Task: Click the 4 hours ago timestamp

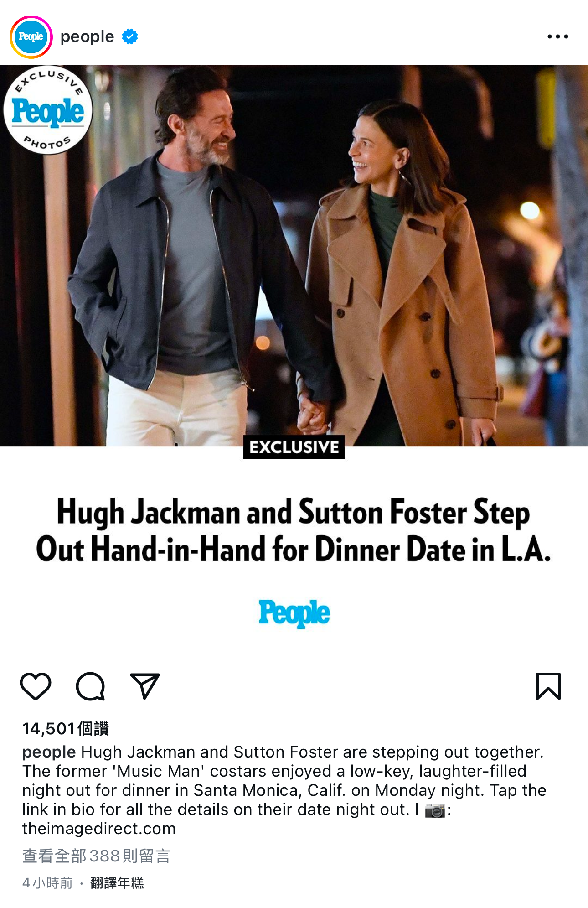Action: click(47, 883)
